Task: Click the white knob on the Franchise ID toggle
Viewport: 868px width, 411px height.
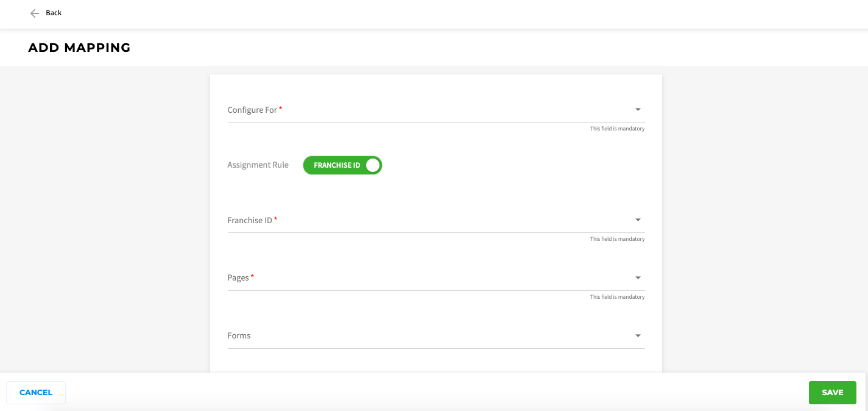Action: click(373, 165)
